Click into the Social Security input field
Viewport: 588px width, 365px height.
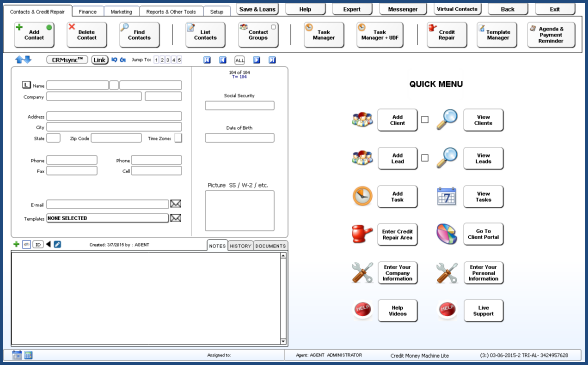coord(240,105)
